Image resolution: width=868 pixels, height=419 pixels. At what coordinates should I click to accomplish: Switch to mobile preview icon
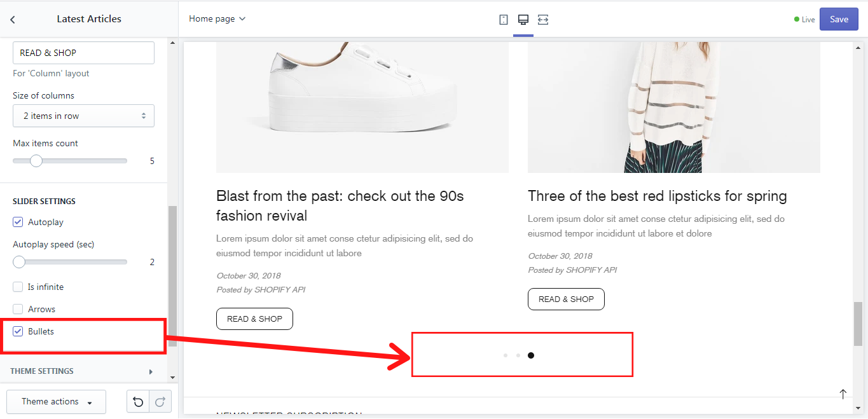click(x=504, y=20)
